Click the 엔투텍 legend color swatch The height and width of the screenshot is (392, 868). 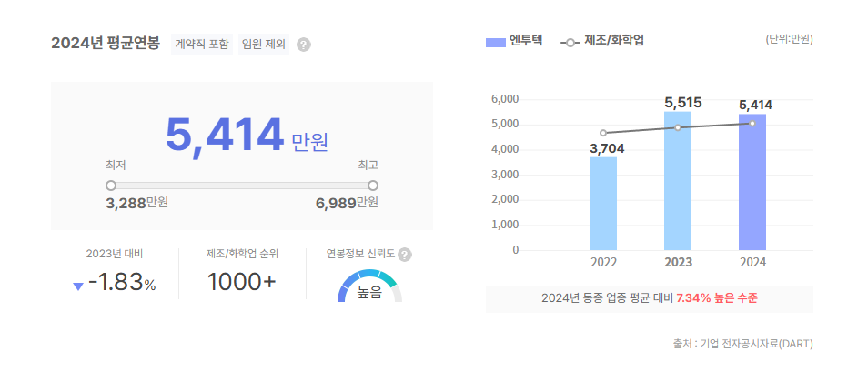(495, 42)
